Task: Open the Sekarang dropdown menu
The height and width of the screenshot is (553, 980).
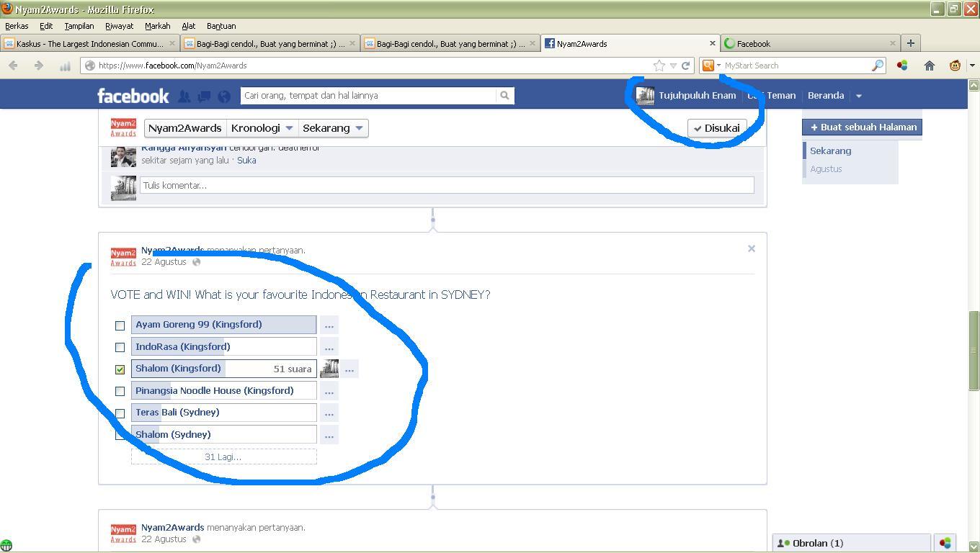Action: [332, 128]
